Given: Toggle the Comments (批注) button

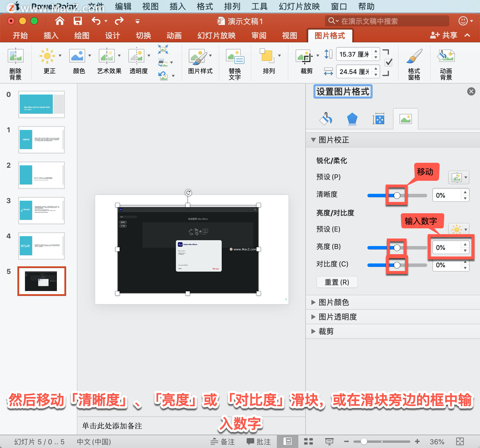Looking at the screenshot, I should tap(259, 442).
